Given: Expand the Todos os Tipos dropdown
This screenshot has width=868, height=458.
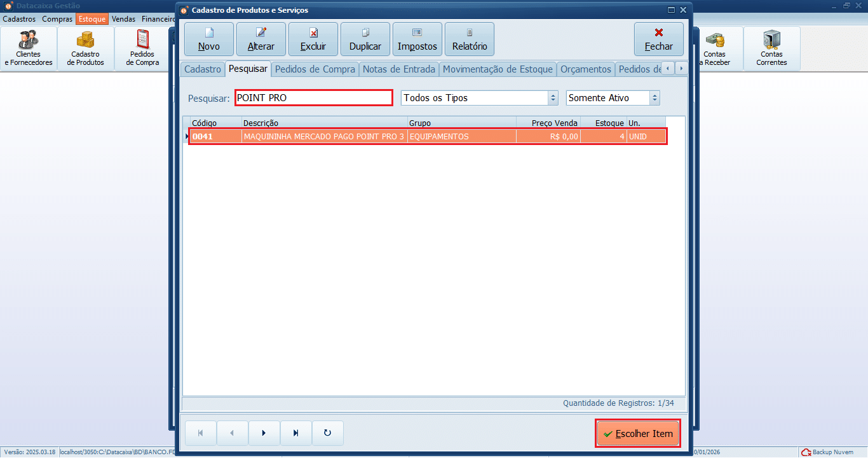Looking at the screenshot, I should (553, 98).
